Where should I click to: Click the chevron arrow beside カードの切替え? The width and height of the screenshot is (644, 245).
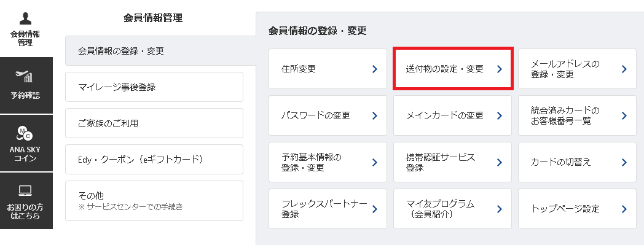click(624, 162)
